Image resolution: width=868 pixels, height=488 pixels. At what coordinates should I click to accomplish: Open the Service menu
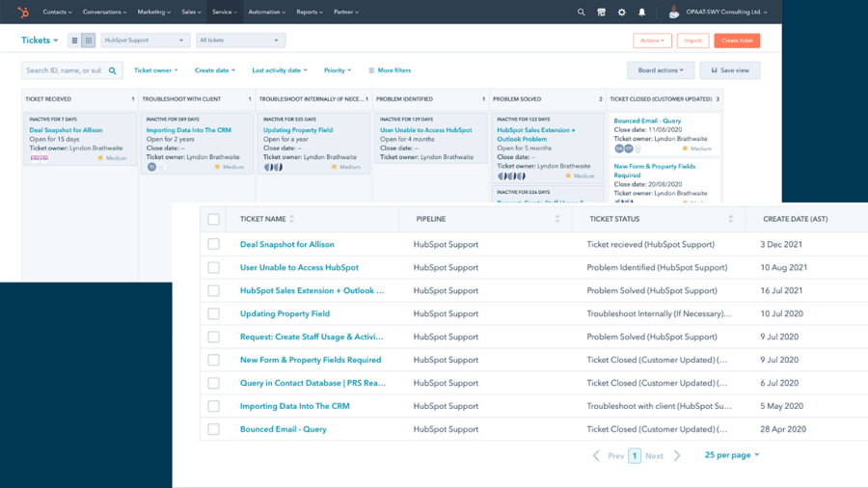(x=224, y=12)
